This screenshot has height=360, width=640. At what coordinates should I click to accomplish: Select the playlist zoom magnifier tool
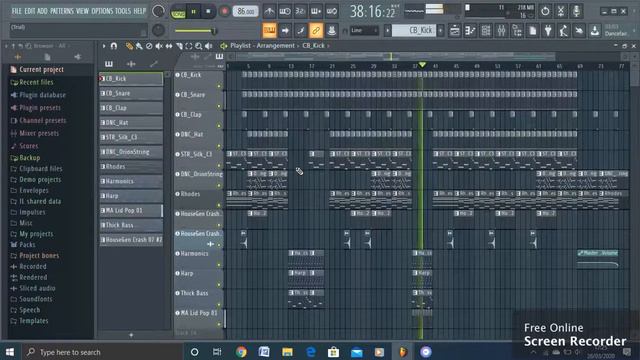click(198, 46)
